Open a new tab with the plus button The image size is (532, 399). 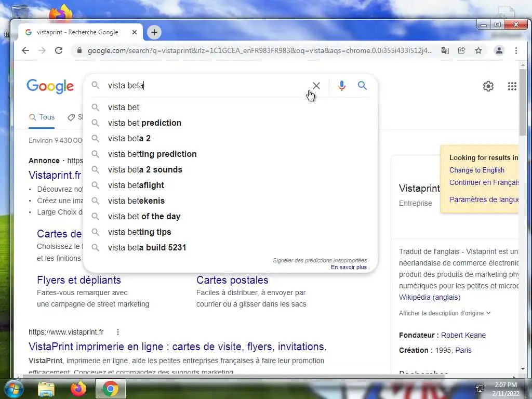click(154, 32)
